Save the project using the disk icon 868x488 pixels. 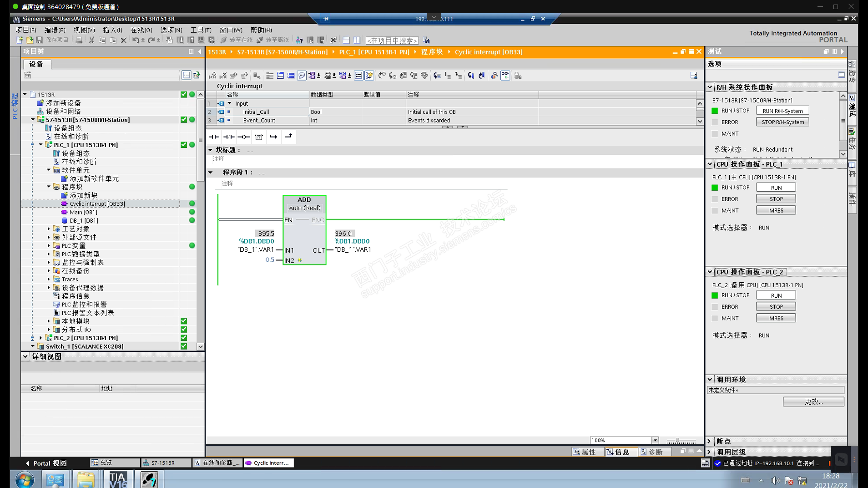[40, 40]
